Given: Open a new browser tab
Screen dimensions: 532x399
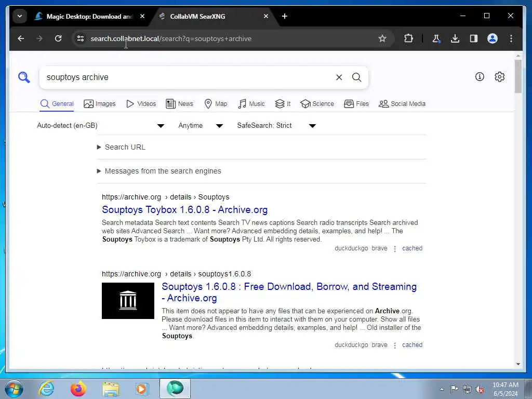Looking at the screenshot, I should click(285, 16).
